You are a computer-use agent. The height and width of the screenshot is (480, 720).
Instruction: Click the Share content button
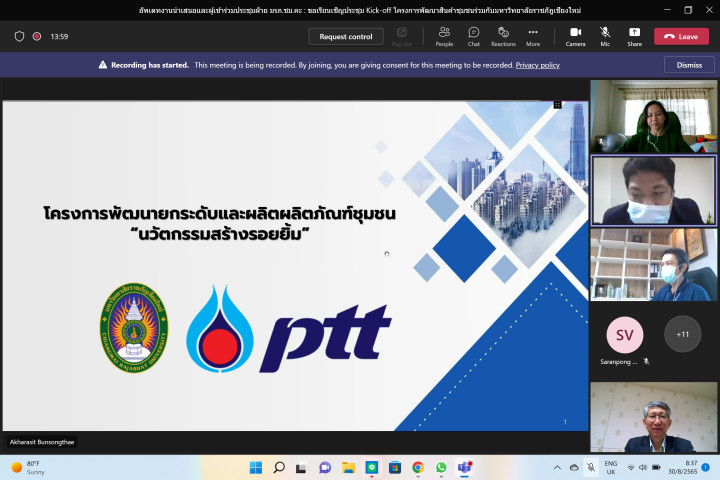point(634,36)
